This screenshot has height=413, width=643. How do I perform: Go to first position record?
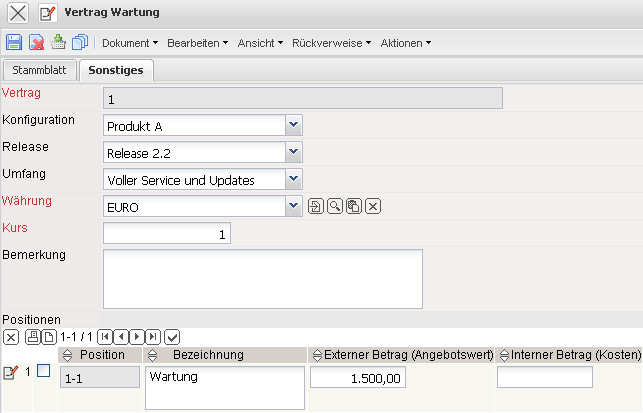click(x=105, y=336)
